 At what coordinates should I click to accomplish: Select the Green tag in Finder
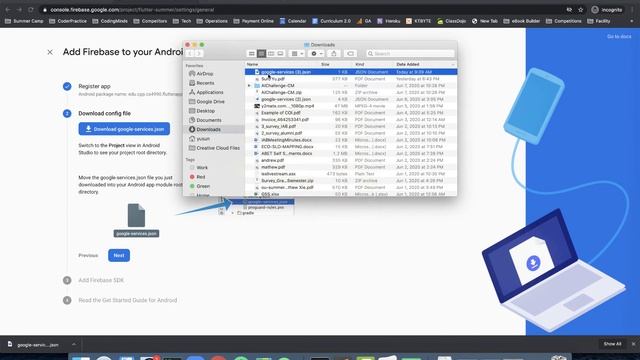click(x=203, y=186)
